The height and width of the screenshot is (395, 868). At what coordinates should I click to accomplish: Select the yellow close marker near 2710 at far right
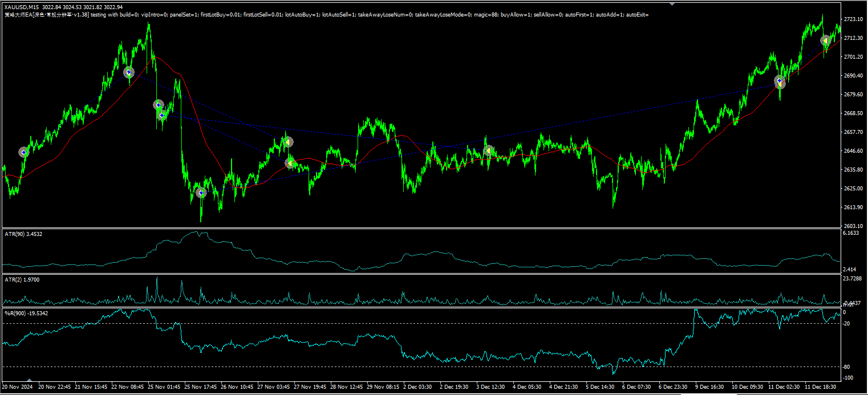pyautogui.click(x=825, y=40)
